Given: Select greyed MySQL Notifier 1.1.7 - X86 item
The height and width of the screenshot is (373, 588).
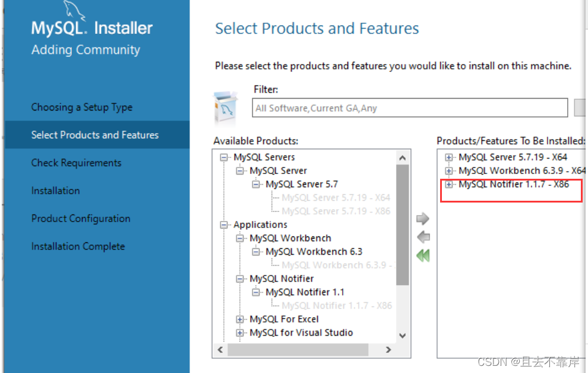Looking at the screenshot, I should [337, 305].
